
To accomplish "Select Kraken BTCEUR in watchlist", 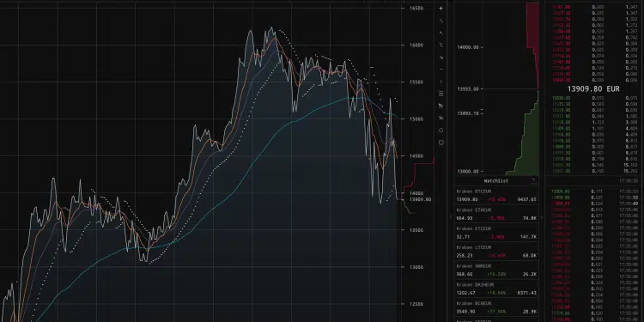I will [496, 196].
